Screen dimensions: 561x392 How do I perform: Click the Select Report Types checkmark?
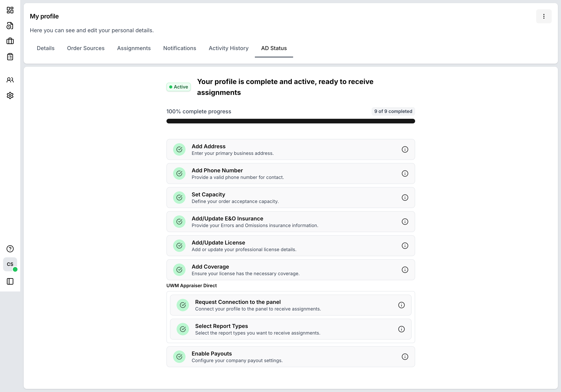point(183,329)
